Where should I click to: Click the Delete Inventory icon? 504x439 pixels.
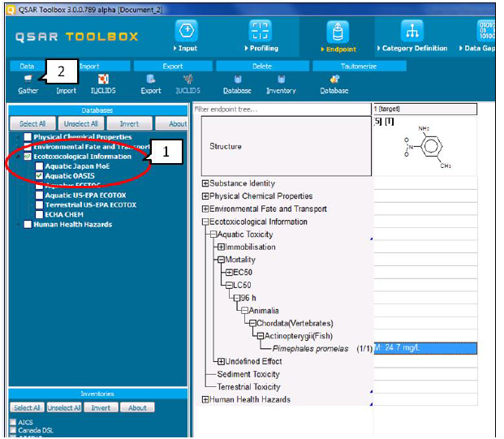(282, 79)
